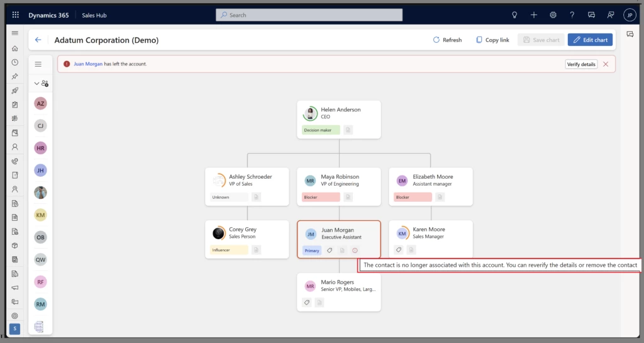Click Decision maker tag on Helen Anderson
644x343 pixels.
pyautogui.click(x=321, y=130)
